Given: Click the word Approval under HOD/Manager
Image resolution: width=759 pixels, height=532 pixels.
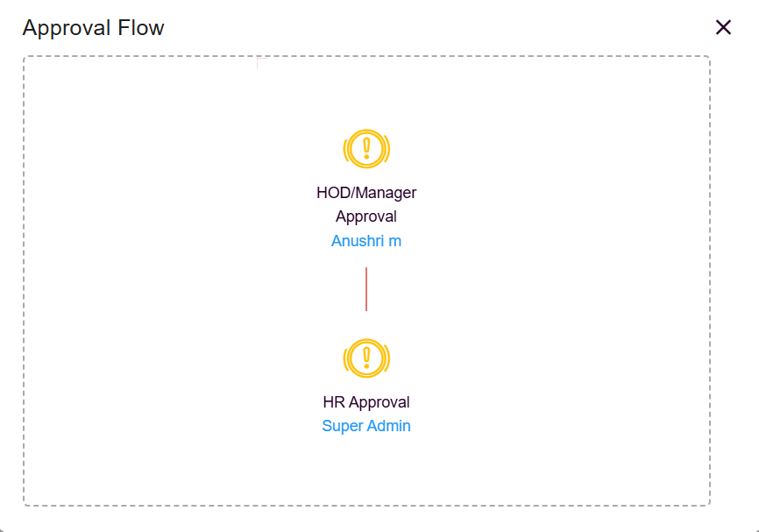Looking at the screenshot, I should (x=366, y=216).
